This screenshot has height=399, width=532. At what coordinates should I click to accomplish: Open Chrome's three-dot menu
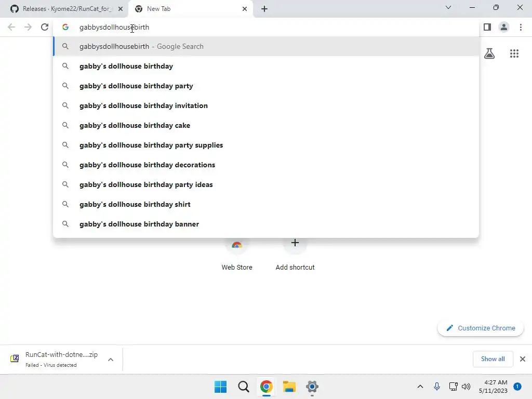tap(521, 27)
